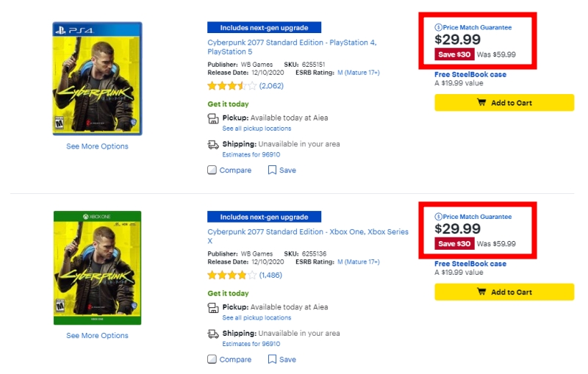
Task: Click the store pickup icon for Xbox listing
Action: [212, 308]
